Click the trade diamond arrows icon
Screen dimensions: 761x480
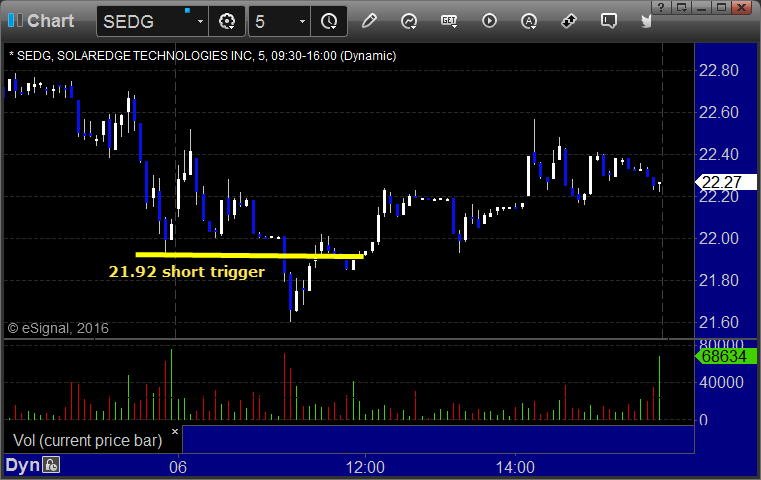tap(568, 21)
